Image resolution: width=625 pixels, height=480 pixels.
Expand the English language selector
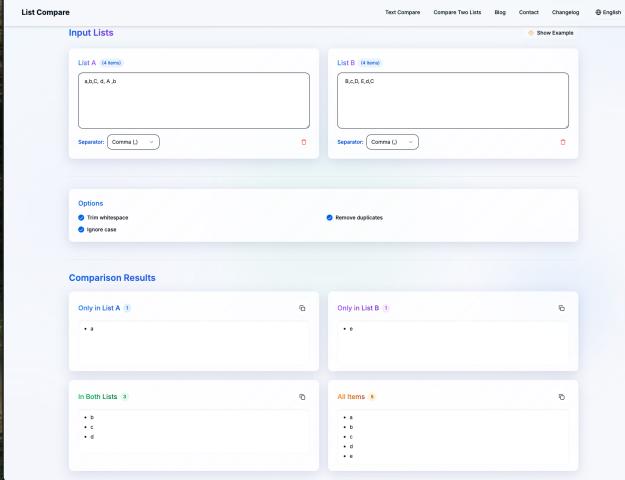point(611,12)
